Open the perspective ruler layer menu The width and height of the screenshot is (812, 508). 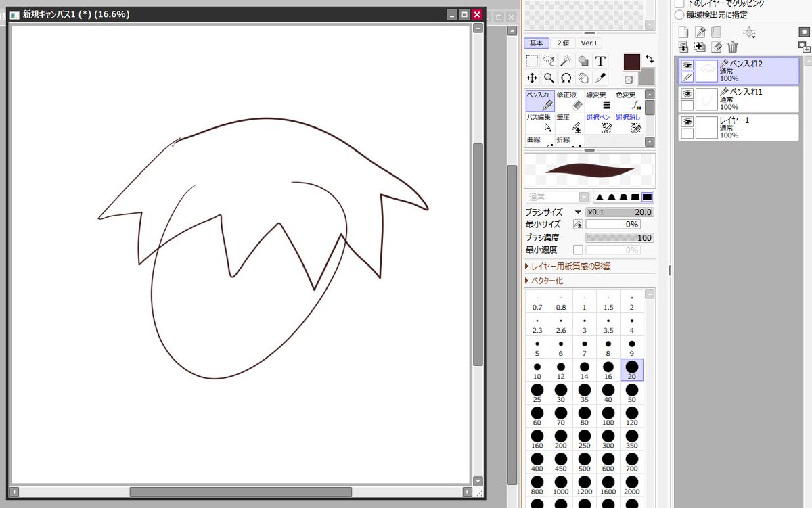pos(749,32)
